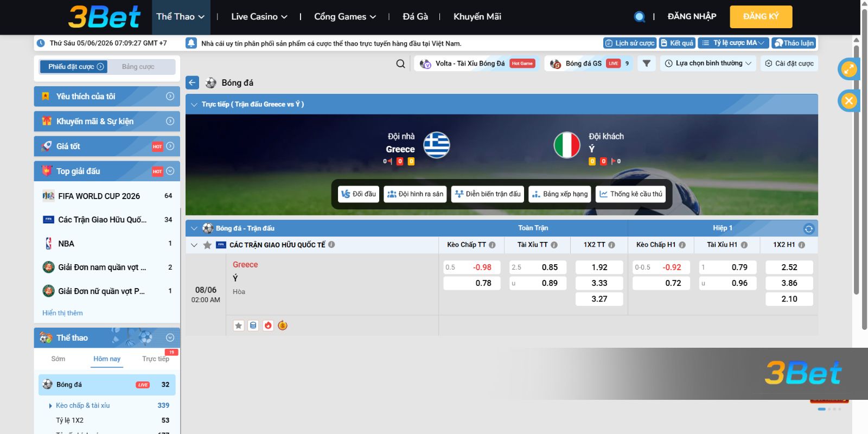Click the orange expand-arrows floating button
This screenshot has width=868, height=434.
point(849,69)
